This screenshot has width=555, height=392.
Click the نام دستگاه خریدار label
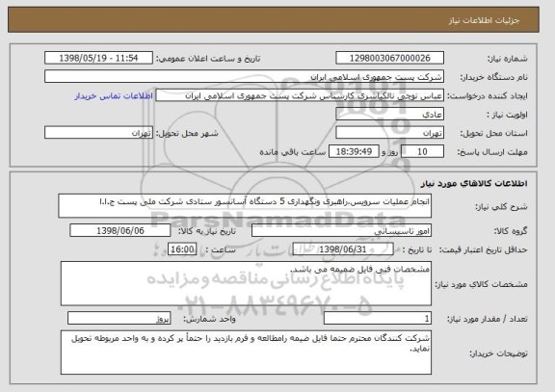coord(493,77)
